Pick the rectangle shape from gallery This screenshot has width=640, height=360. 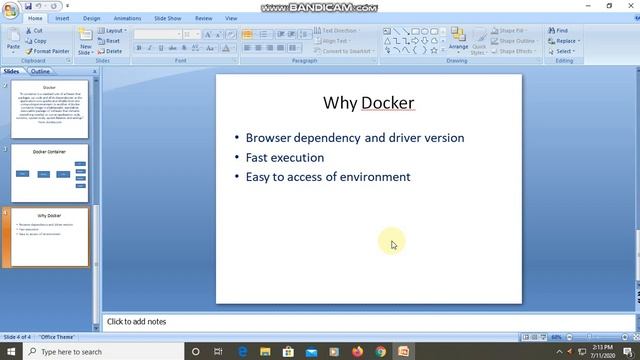click(x=415, y=31)
